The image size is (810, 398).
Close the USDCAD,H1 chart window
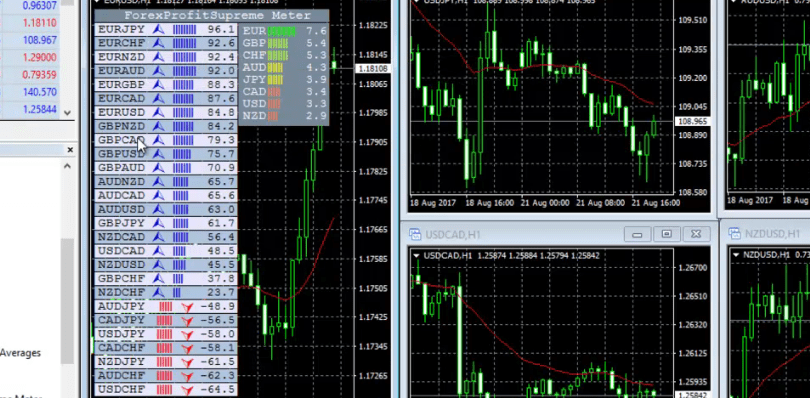(x=696, y=235)
